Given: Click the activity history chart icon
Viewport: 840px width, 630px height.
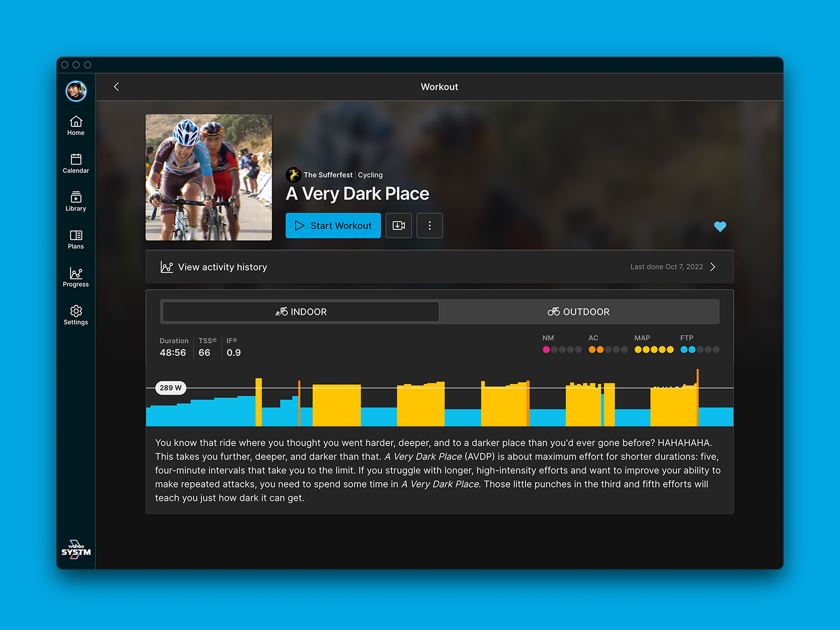Looking at the screenshot, I should 167,267.
